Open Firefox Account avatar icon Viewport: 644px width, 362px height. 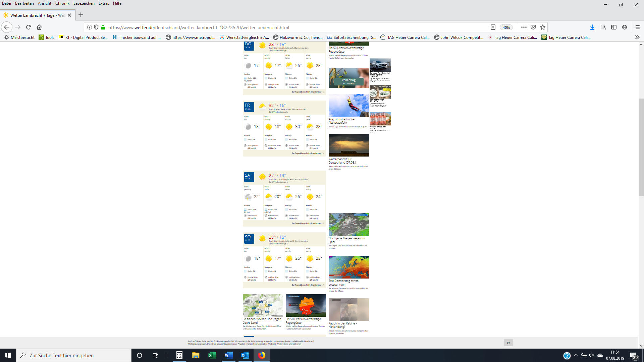point(624,27)
